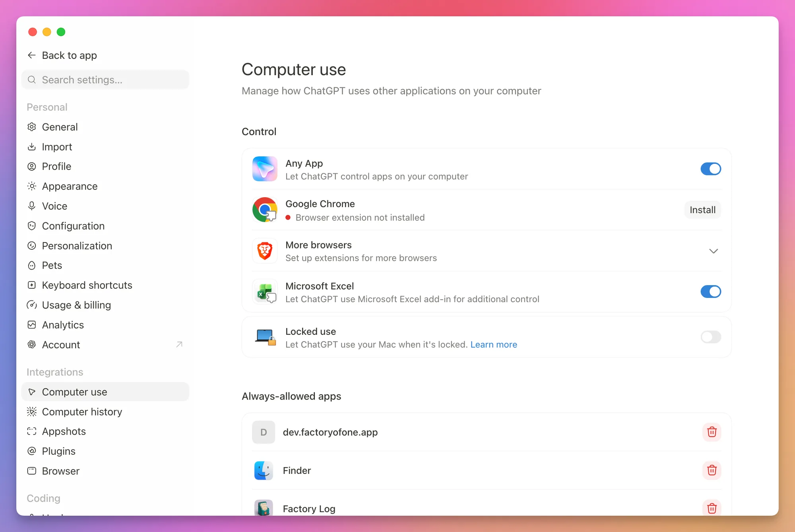Open Keyboard shortcuts settings
This screenshot has width=795, height=532.
click(x=105, y=285)
